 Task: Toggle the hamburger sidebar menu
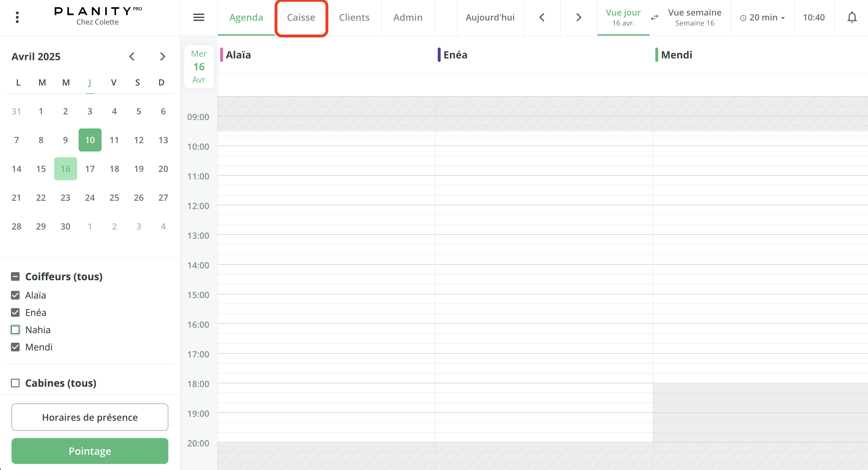tap(199, 17)
